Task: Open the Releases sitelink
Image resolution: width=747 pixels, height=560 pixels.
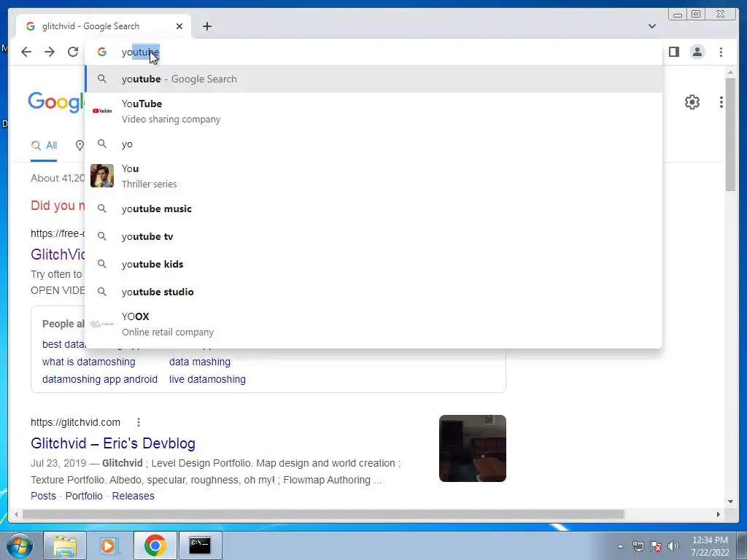Action: point(133,496)
